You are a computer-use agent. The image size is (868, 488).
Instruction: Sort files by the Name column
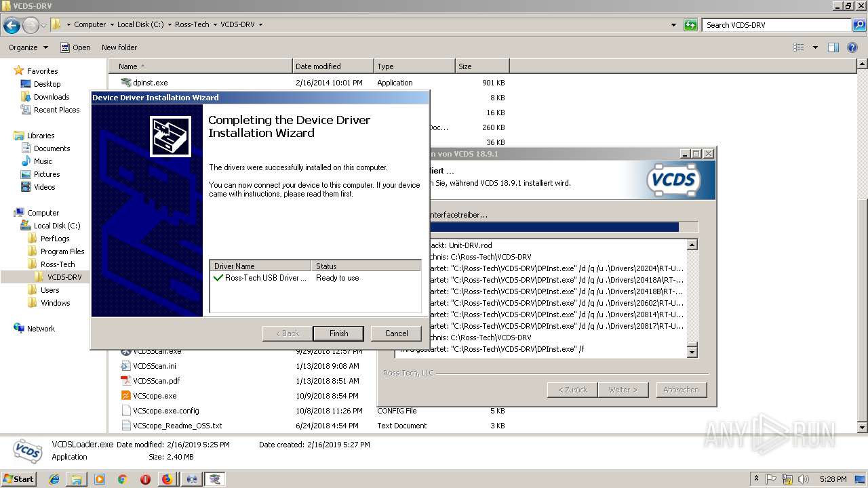(x=201, y=66)
